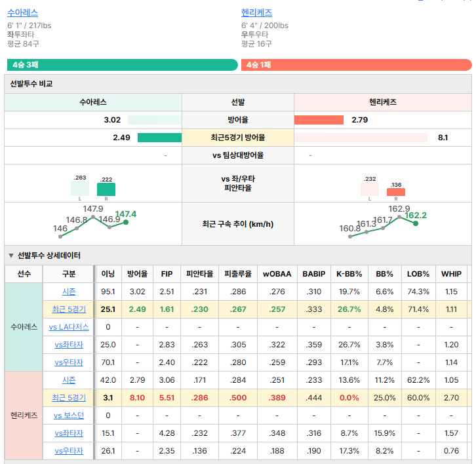This screenshot has width=476, height=464.
Task: Click 수아레스 .222 vs right-handed bar
Action: pos(106,189)
